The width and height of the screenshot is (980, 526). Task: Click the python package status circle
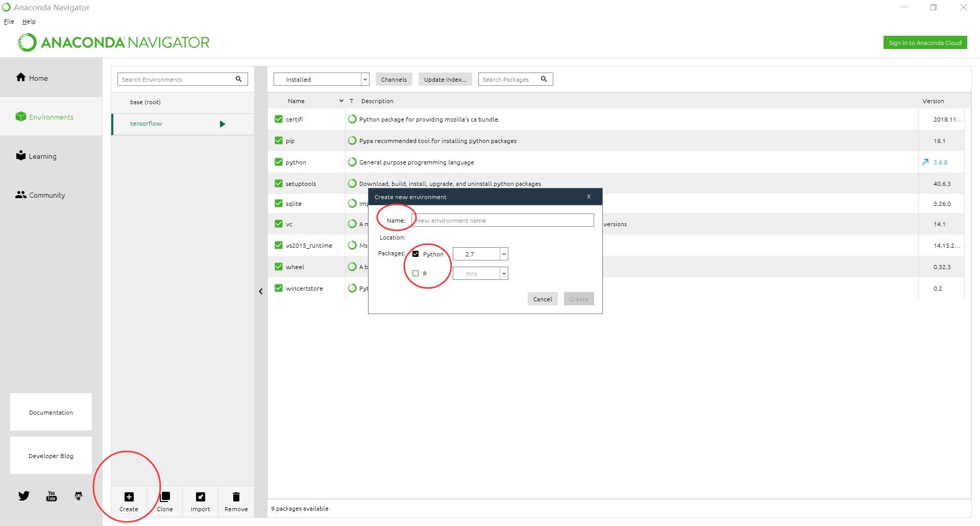(352, 162)
